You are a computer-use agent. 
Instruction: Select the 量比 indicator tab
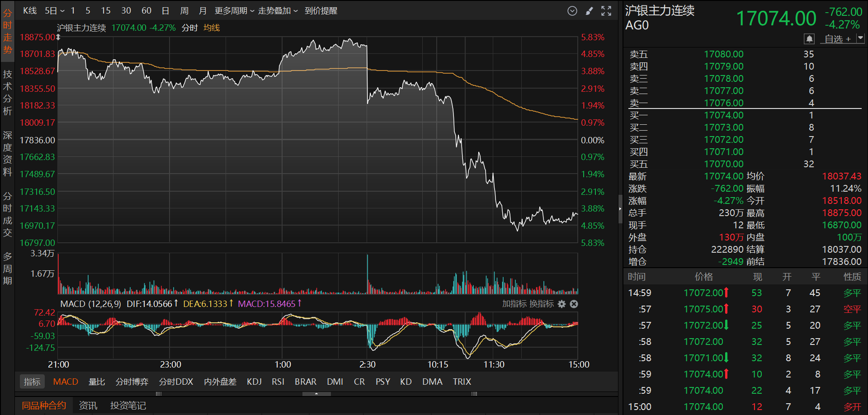click(x=97, y=382)
